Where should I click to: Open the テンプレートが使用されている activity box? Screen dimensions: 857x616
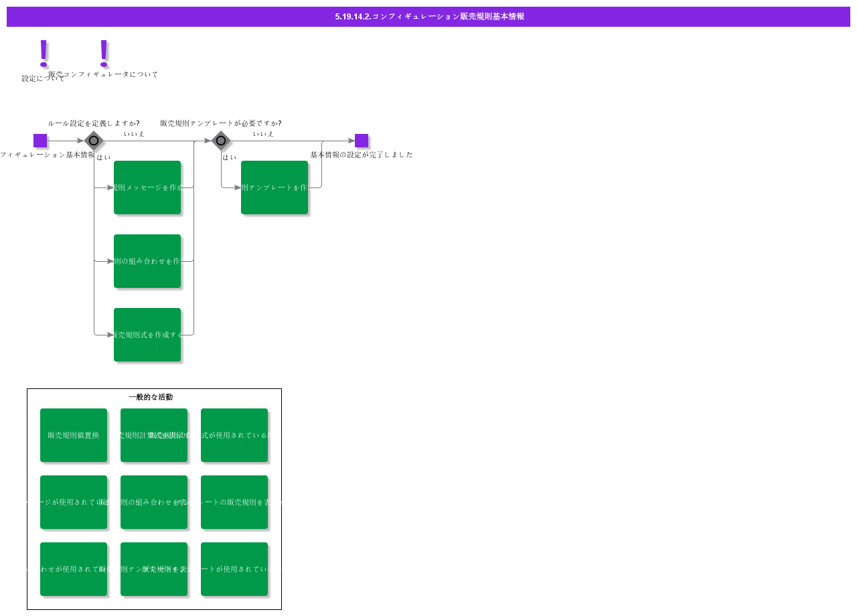[x=234, y=569]
